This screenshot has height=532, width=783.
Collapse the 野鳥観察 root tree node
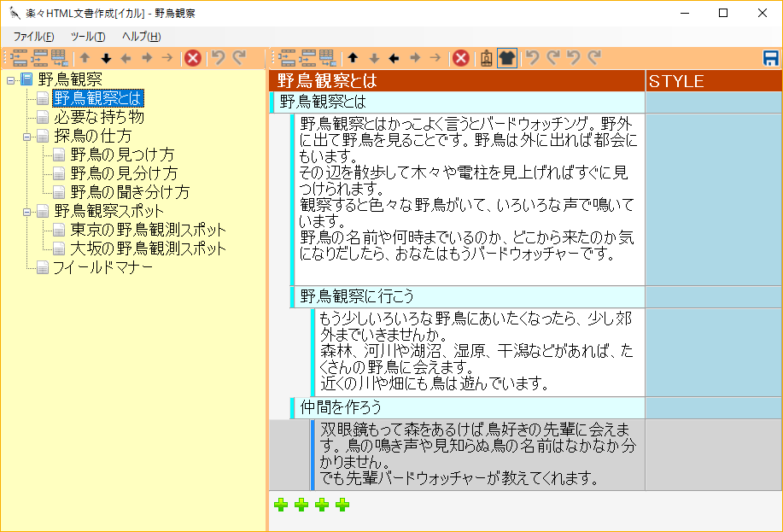pos(11,80)
